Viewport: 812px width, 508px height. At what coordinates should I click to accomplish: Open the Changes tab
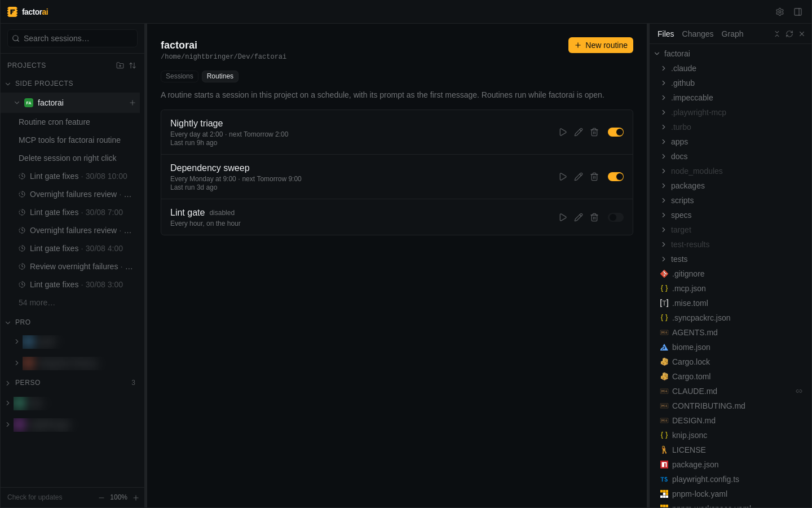coord(698,34)
